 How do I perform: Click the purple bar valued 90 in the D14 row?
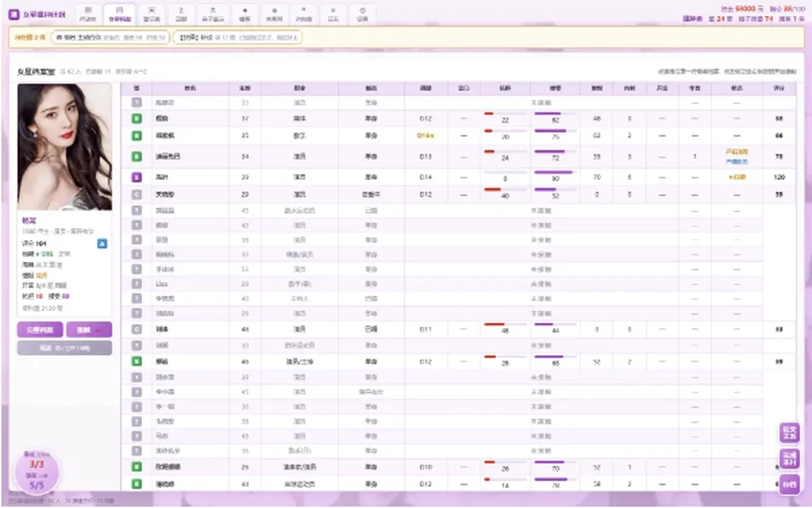555,172
